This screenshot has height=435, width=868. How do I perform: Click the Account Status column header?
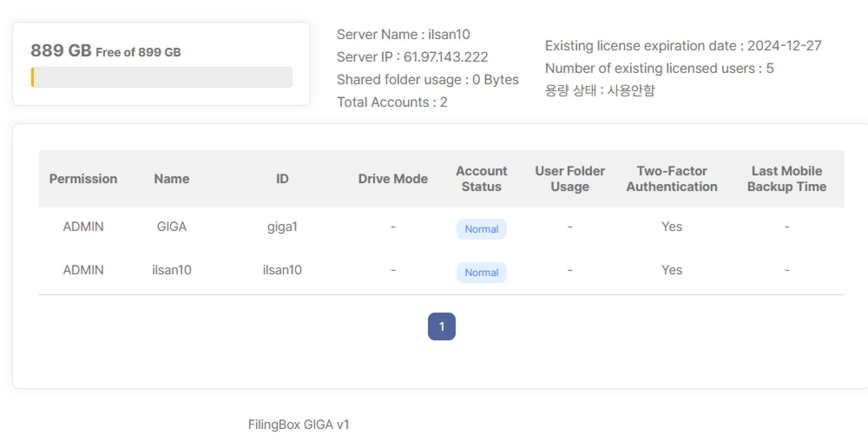tap(481, 179)
